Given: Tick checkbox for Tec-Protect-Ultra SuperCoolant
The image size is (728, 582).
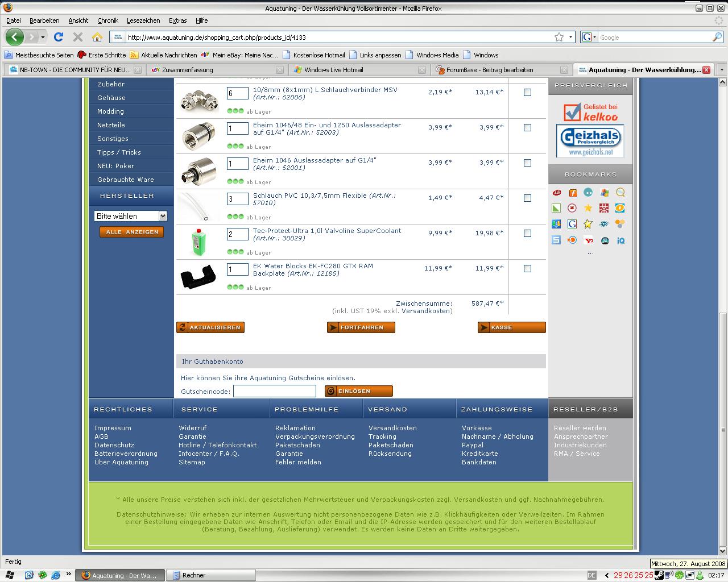Looking at the screenshot, I should (x=527, y=233).
